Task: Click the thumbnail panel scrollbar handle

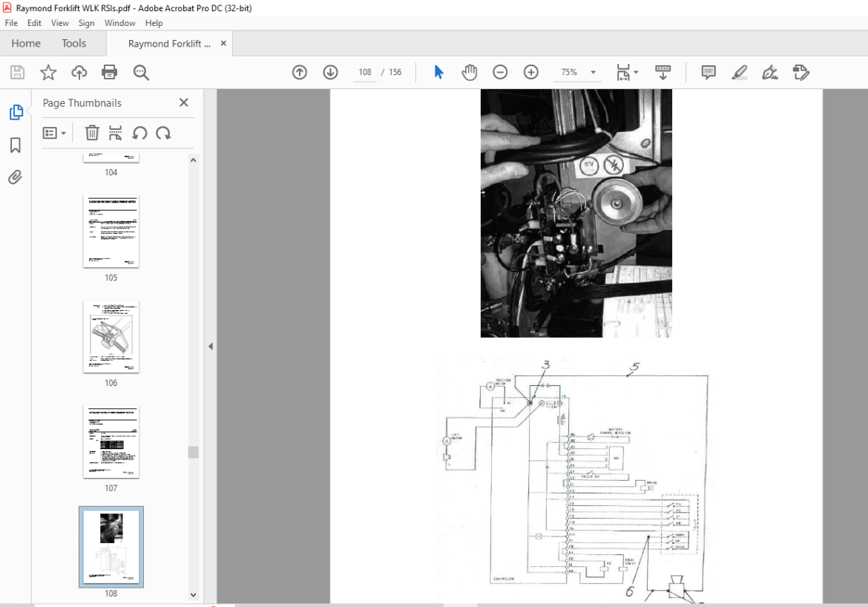Action: pos(193,452)
